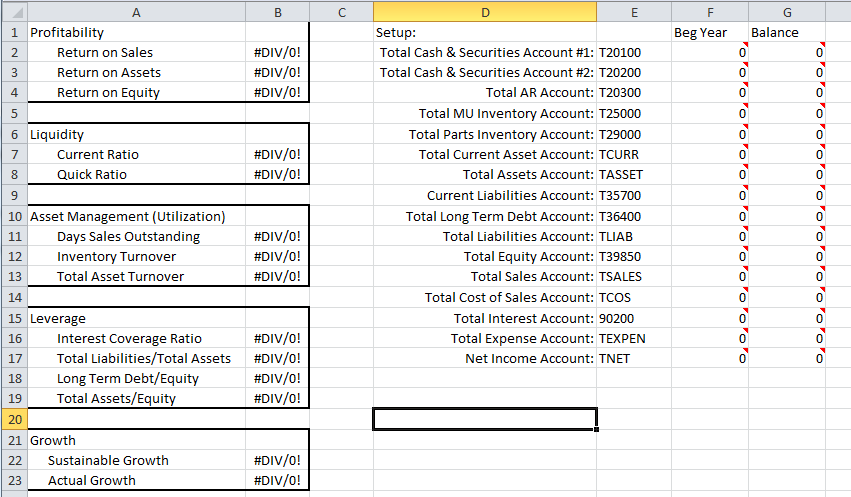Select column A header
The height and width of the screenshot is (497, 851).
click(x=136, y=11)
